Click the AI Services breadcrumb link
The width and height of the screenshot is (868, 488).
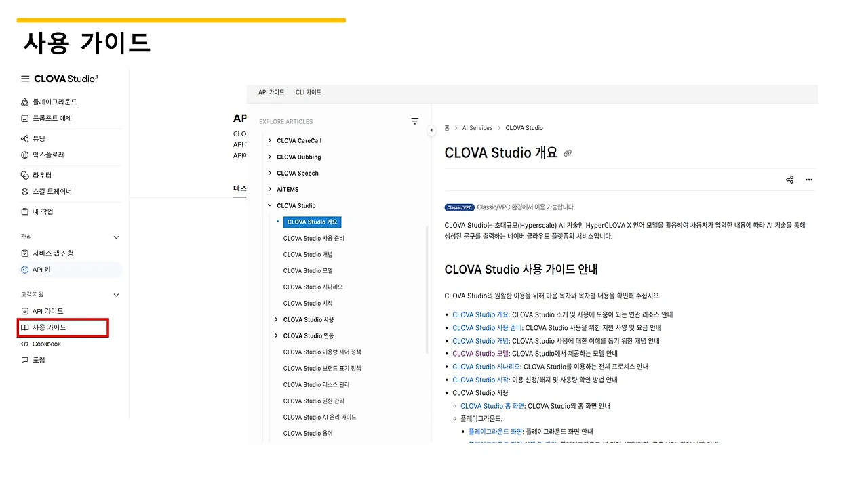[x=477, y=128]
